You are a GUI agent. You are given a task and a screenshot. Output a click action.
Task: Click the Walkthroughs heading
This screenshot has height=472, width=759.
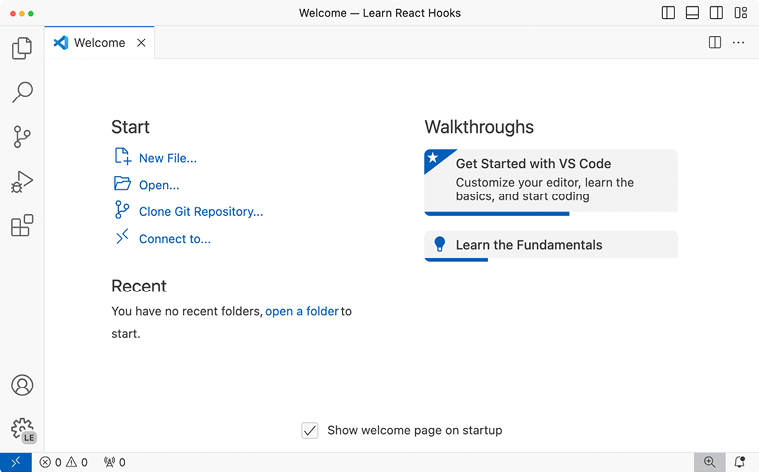click(479, 127)
